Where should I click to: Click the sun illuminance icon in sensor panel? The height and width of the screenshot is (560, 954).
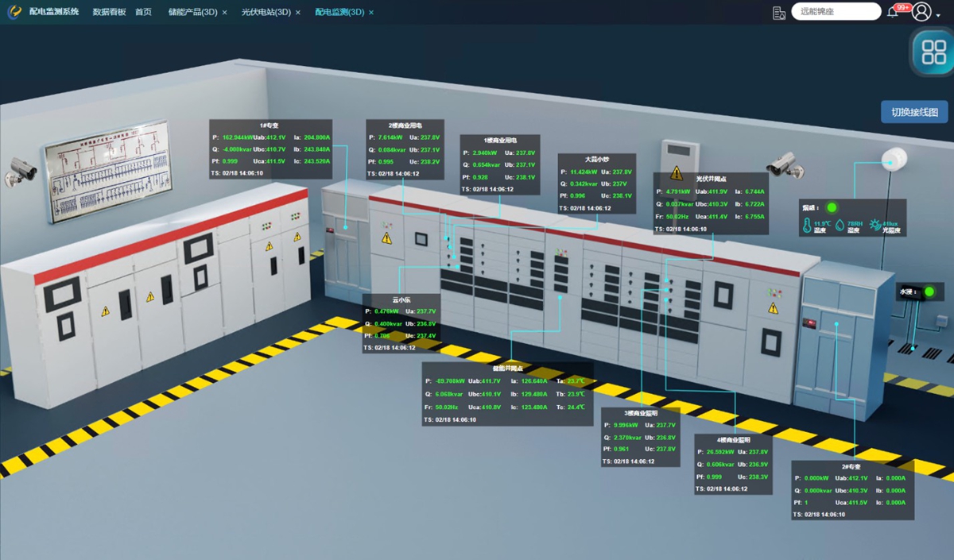[x=874, y=226]
